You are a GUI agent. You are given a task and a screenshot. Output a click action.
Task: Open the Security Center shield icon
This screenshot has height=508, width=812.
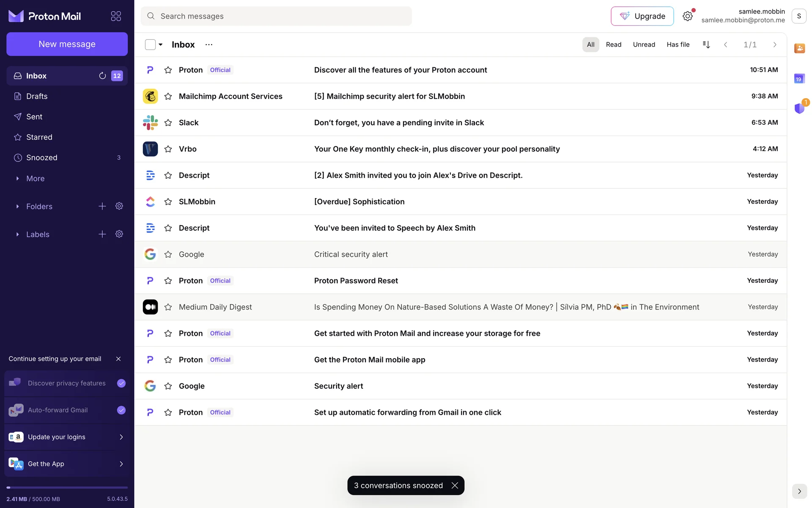pos(799,108)
